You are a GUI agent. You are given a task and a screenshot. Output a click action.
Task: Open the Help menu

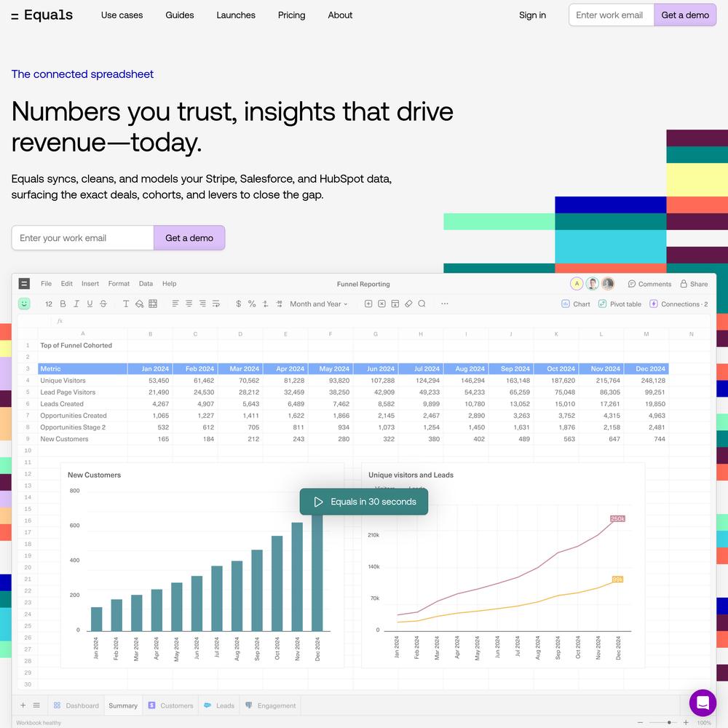pyautogui.click(x=169, y=283)
